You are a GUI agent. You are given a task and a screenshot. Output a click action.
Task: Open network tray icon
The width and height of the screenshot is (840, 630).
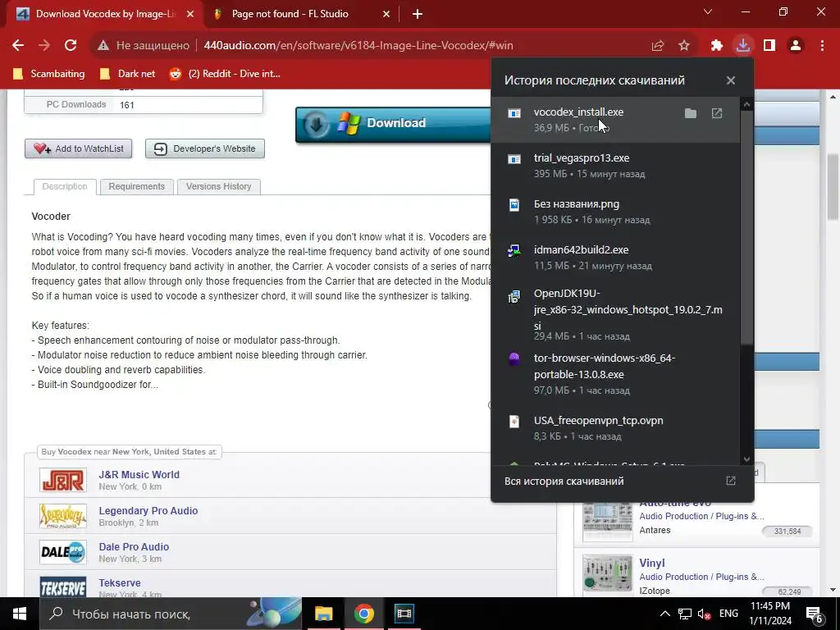click(x=685, y=614)
